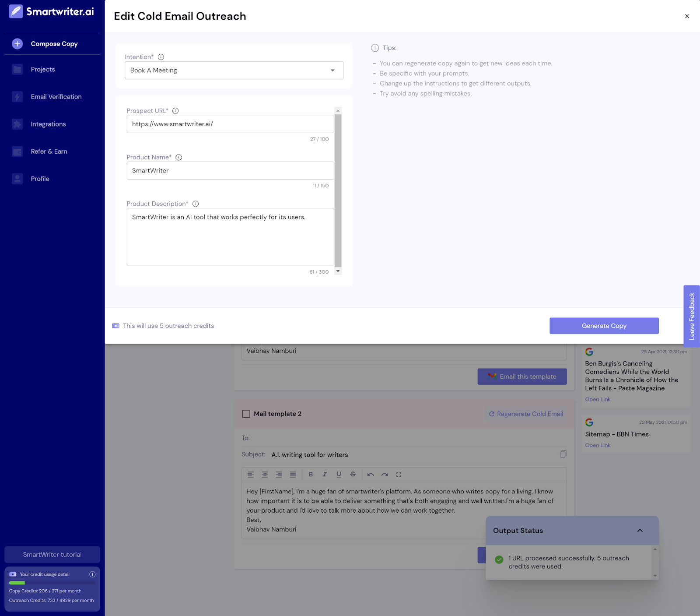Click the Gmail icon on Email this template
Viewport: 700px width, 616px height.
coord(492,376)
